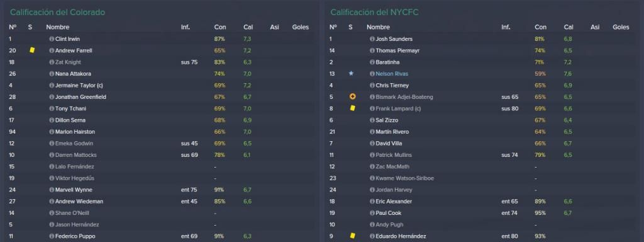Sort NYCFC table by Goles column

(x=621, y=27)
